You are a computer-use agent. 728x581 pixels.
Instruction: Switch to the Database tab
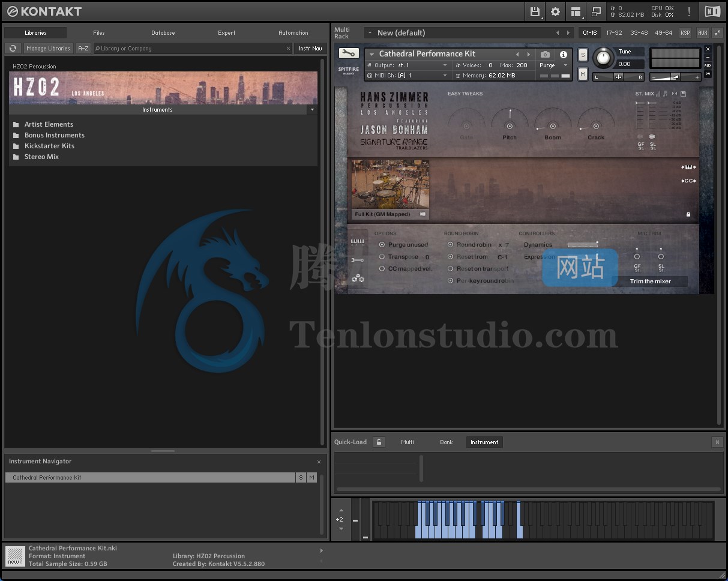[163, 33]
